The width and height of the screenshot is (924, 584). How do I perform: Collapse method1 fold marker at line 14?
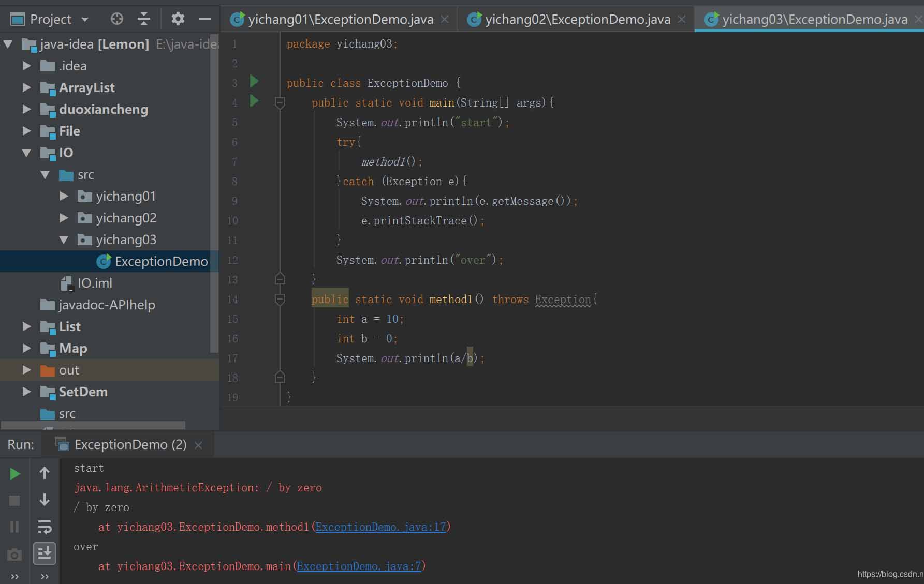tap(280, 300)
